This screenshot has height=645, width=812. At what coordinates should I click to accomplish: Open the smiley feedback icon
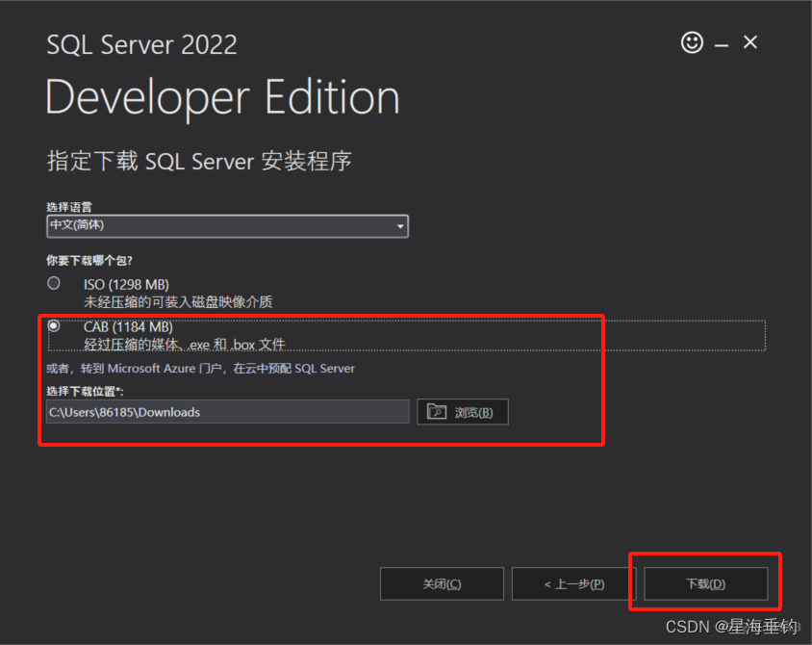693,43
